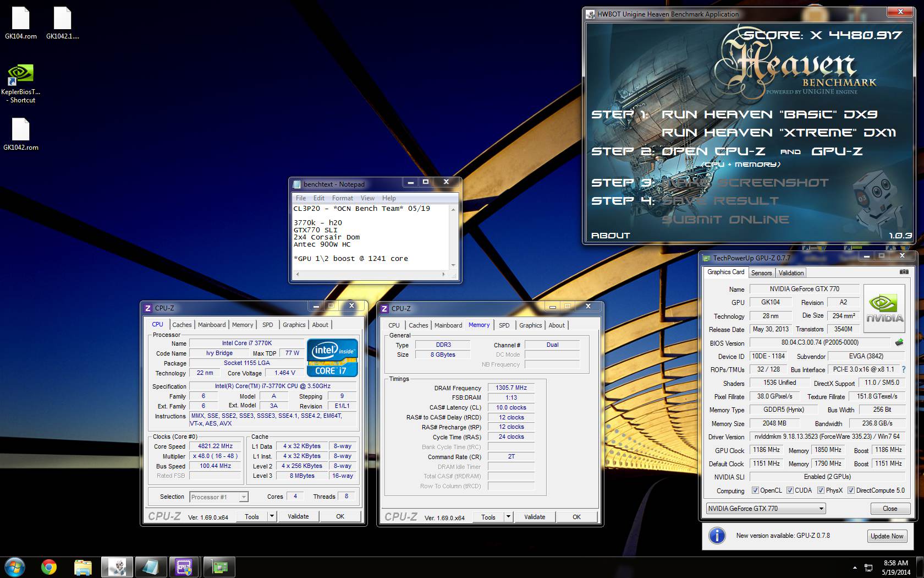Switch to SPD tab in Memory CPU-Z window
This screenshot has width=924, height=578.
[504, 325]
